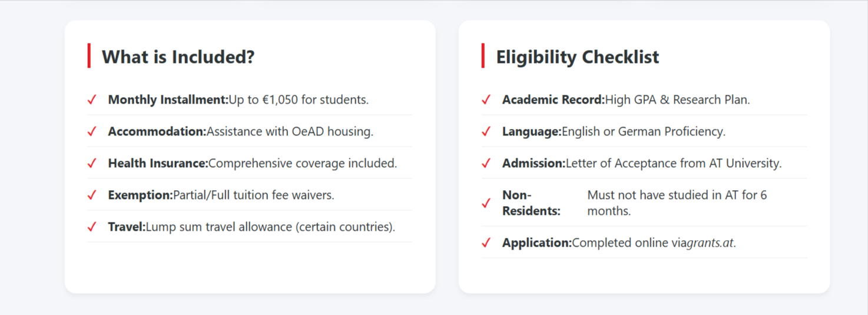Click the checkmark next to Admission

(x=486, y=163)
